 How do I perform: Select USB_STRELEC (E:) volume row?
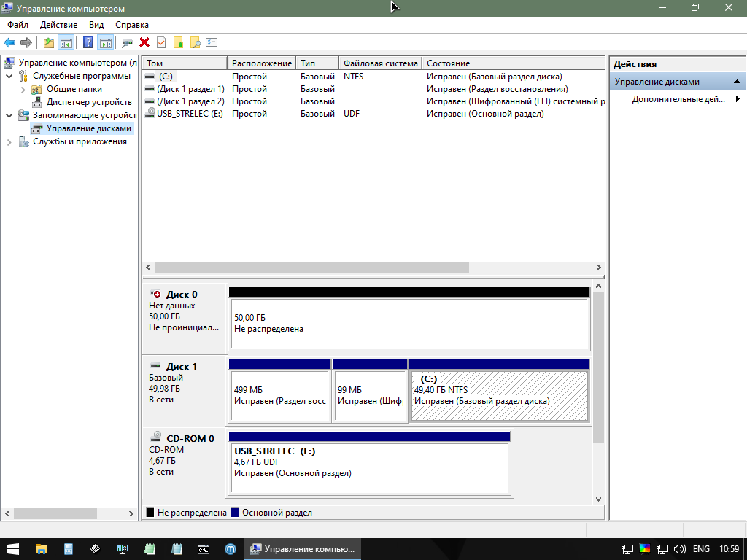point(373,114)
